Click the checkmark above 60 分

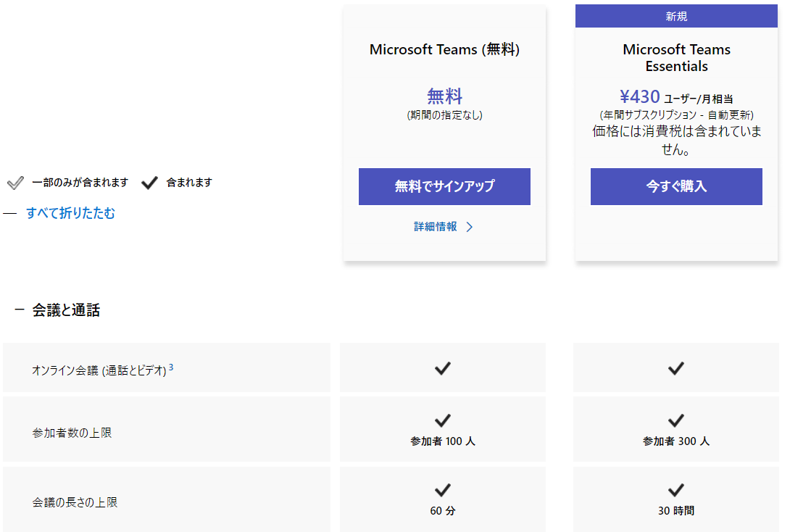(x=443, y=490)
